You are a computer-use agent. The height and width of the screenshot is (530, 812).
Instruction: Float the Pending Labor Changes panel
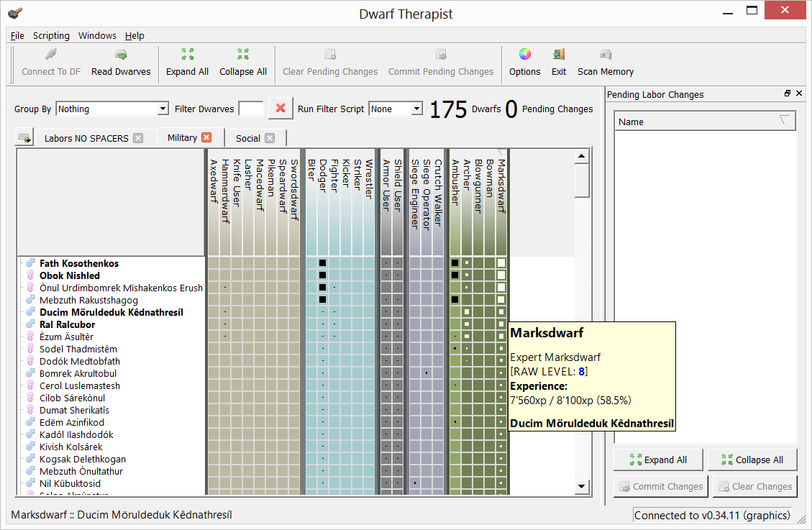click(x=787, y=93)
